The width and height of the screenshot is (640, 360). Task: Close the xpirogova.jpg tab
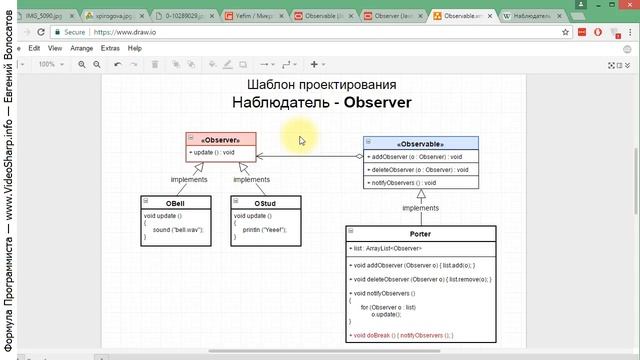pos(142,16)
